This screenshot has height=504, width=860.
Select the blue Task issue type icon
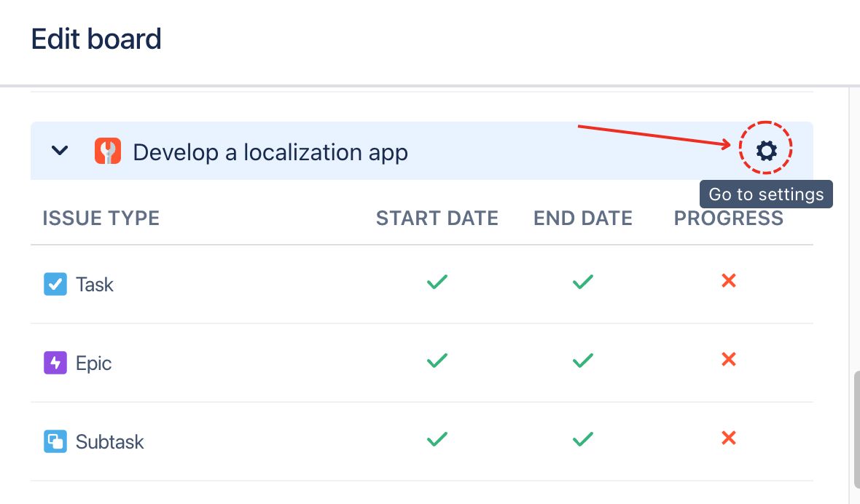point(55,284)
